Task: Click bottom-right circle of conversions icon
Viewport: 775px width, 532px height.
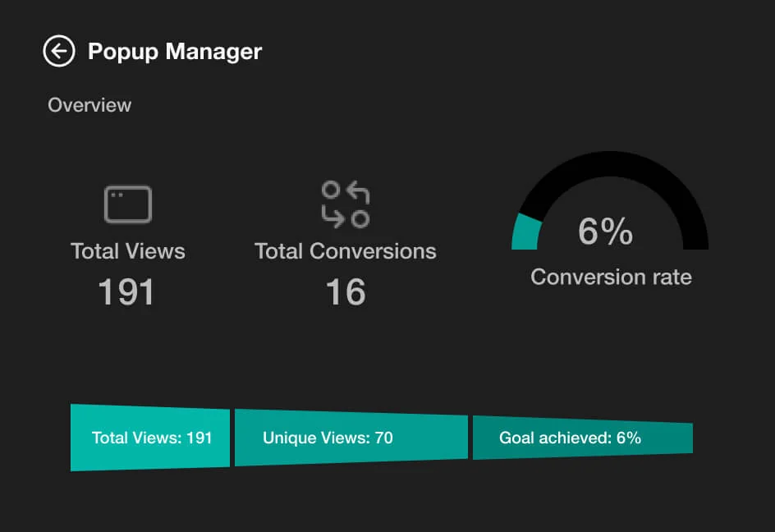Action: click(x=360, y=218)
